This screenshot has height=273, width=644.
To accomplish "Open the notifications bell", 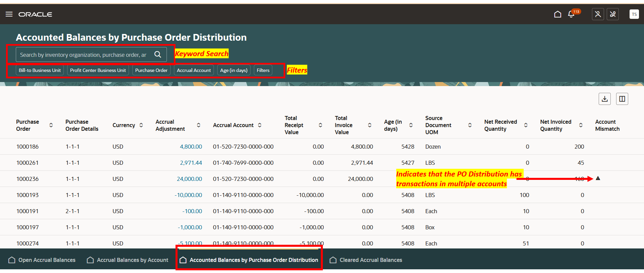I will click(x=571, y=14).
